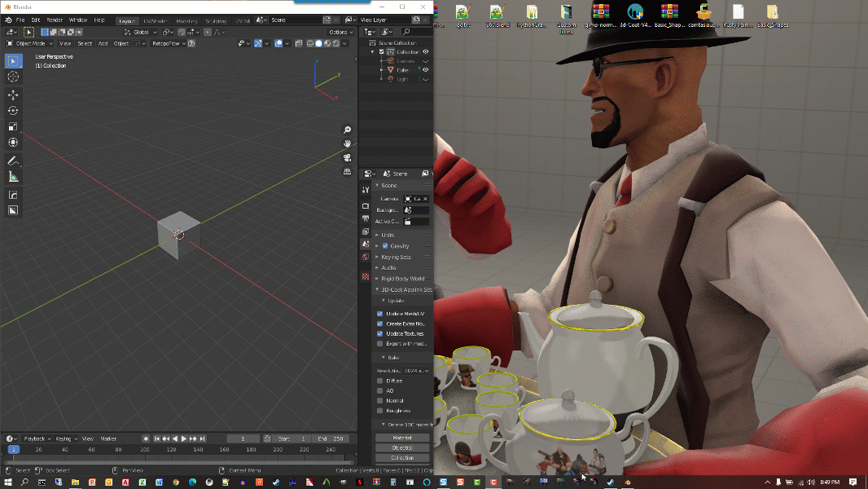Check the AO bake option
Image resolution: width=868 pixels, height=489 pixels.
[379, 390]
